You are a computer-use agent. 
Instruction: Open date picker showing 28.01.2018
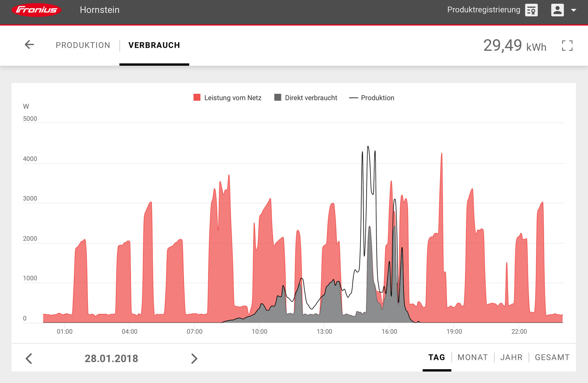[111, 358]
